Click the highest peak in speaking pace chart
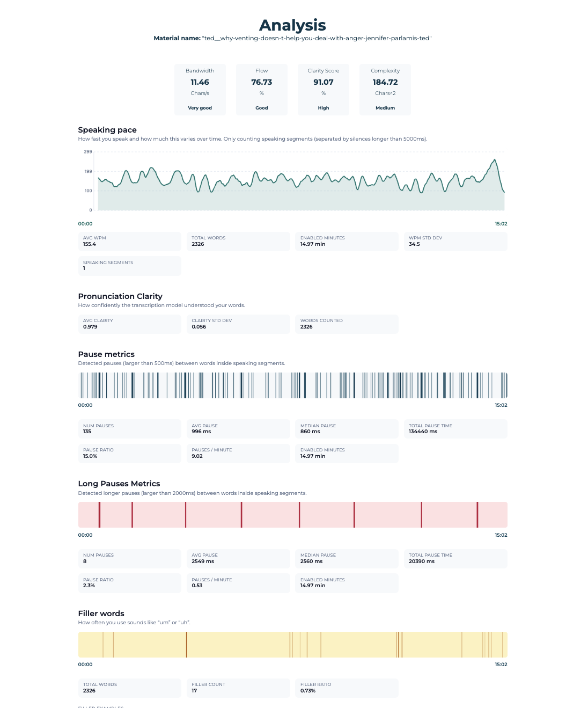588x708 pixels. coord(494,160)
